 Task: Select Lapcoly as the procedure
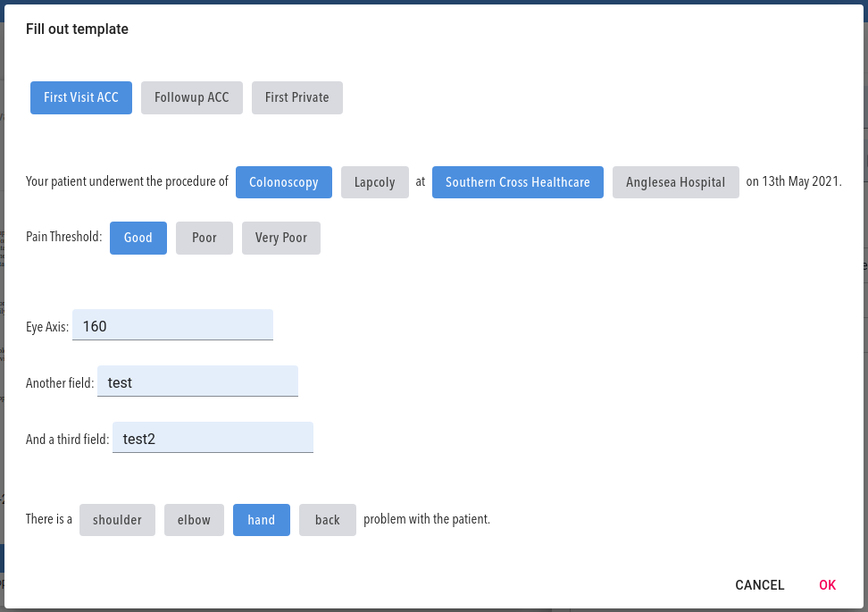(374, 181)
